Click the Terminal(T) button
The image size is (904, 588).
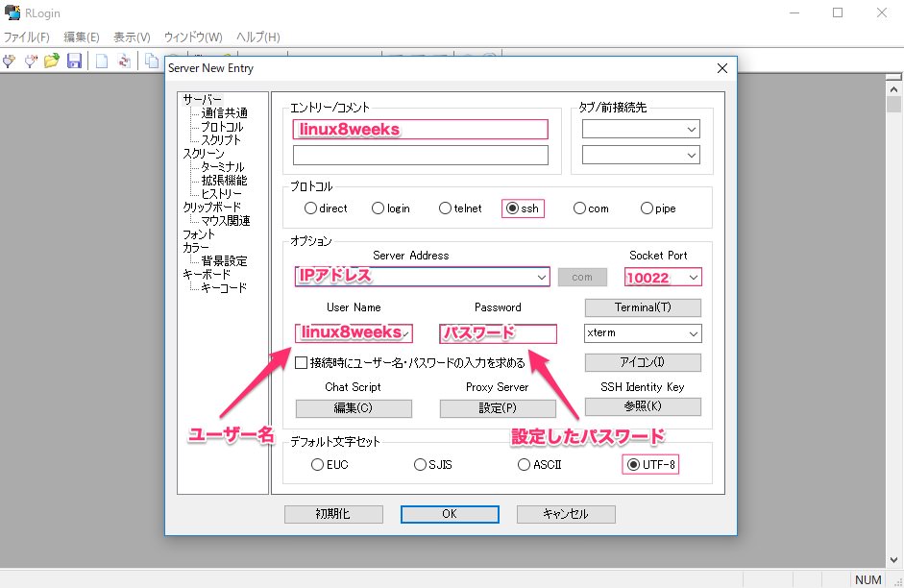(643, 307)
